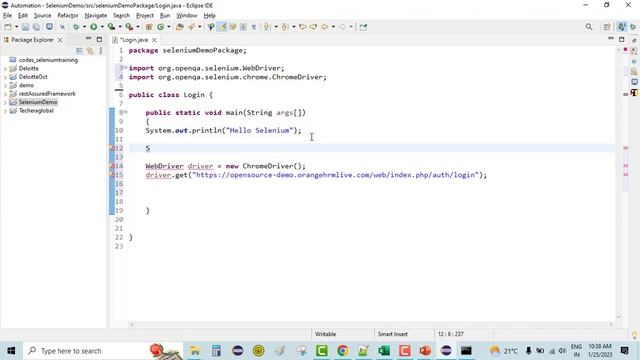Open the Coverage button dropdown arrow
640x360 pixels.
[x=120, y=27]
